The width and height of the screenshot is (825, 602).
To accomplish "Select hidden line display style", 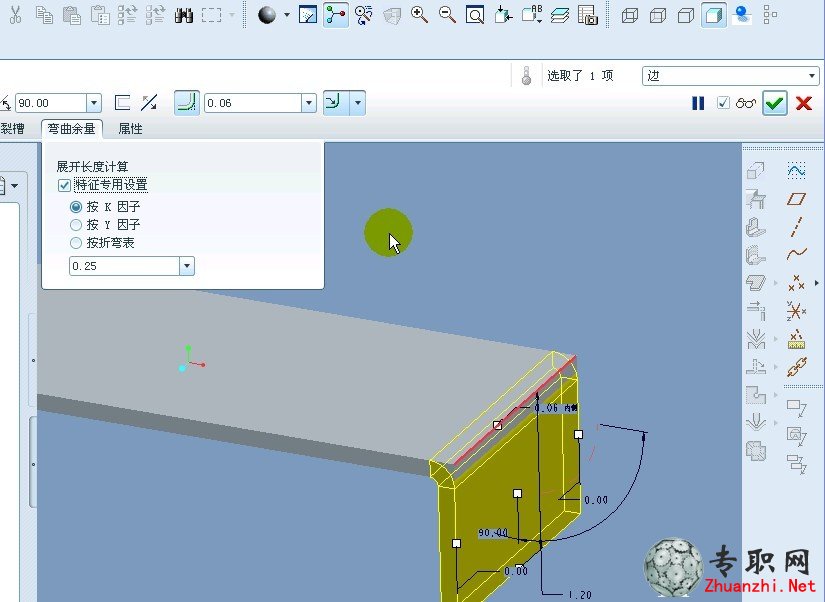I will [x=658, y=15].
